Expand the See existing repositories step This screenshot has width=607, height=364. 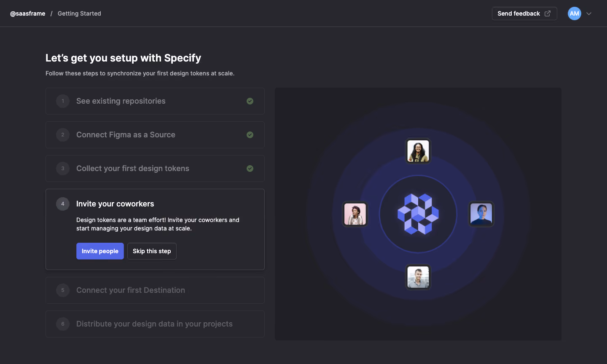tap(155, 101)
